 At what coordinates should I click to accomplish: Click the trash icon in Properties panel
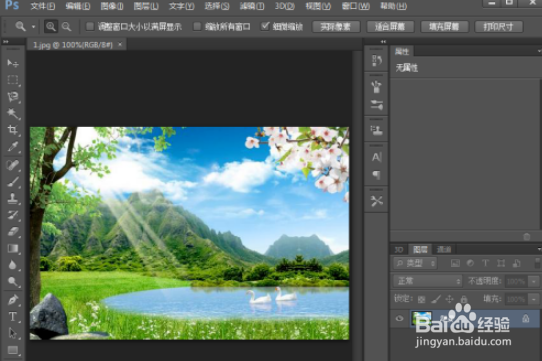point(526,237)
